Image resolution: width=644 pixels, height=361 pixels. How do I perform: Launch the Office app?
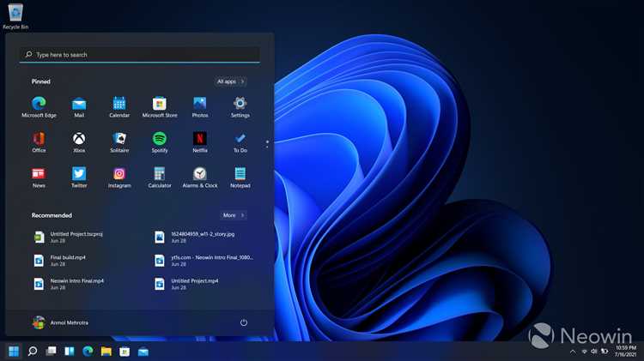pyautogui.click(x=39, y=142)
